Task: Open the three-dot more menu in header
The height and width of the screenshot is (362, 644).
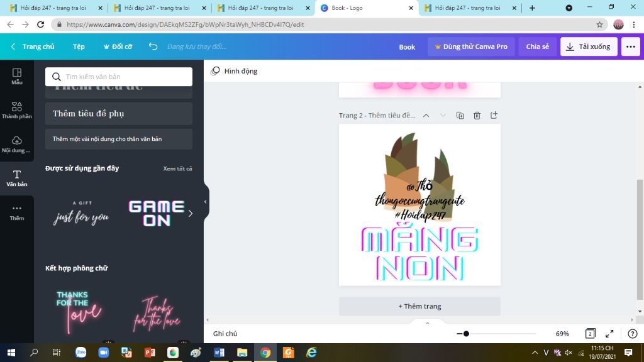Action: pos(630,47)
